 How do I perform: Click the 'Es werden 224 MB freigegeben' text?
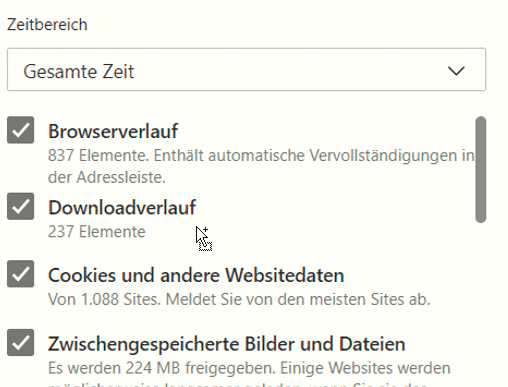pyautogui.click(x=162, y=368)
